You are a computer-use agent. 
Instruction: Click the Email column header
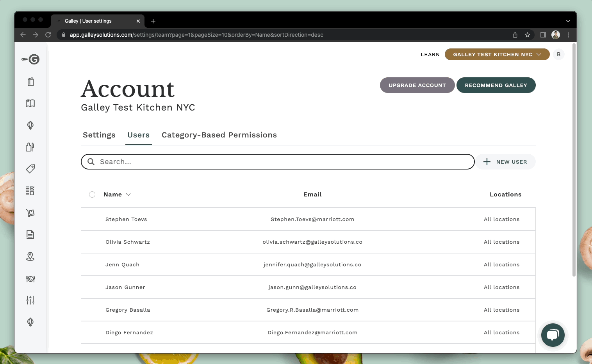[312, 194]
